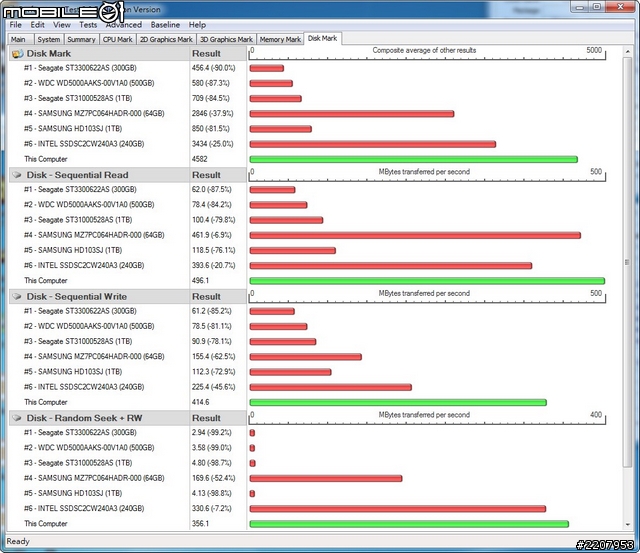640x553 pixels.
Task: Click Random Seek bar for #6 INTEL SSD
Action: pyautogui.click(x=398, y=509)
